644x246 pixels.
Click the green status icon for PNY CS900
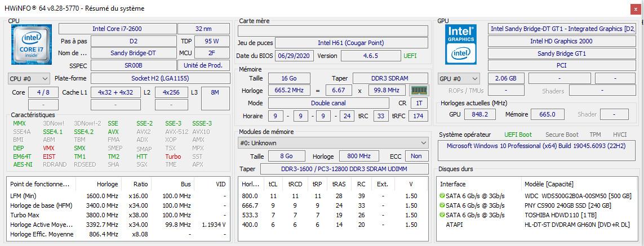(442, 205)
